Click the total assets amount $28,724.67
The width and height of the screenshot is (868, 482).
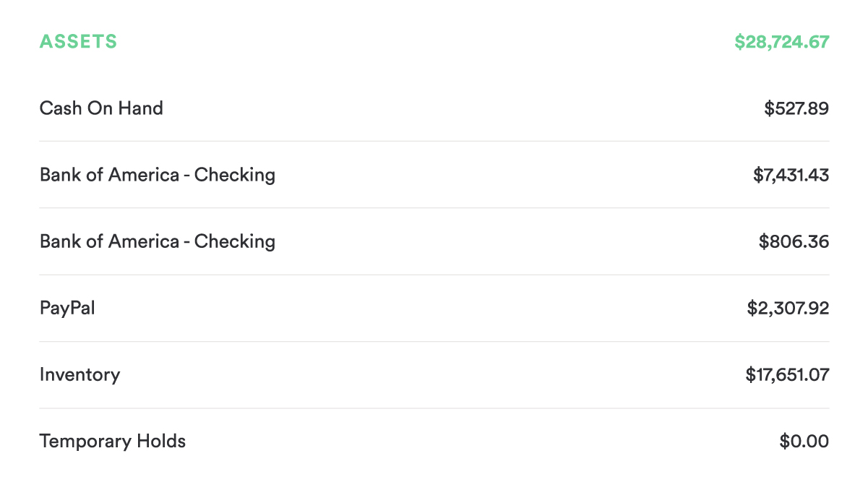click(x=781, y=42)
